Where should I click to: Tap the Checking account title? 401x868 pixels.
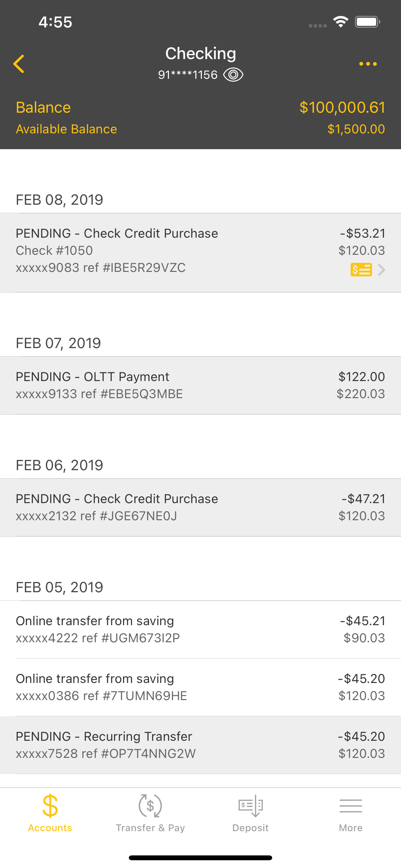(x=200, y=54)
